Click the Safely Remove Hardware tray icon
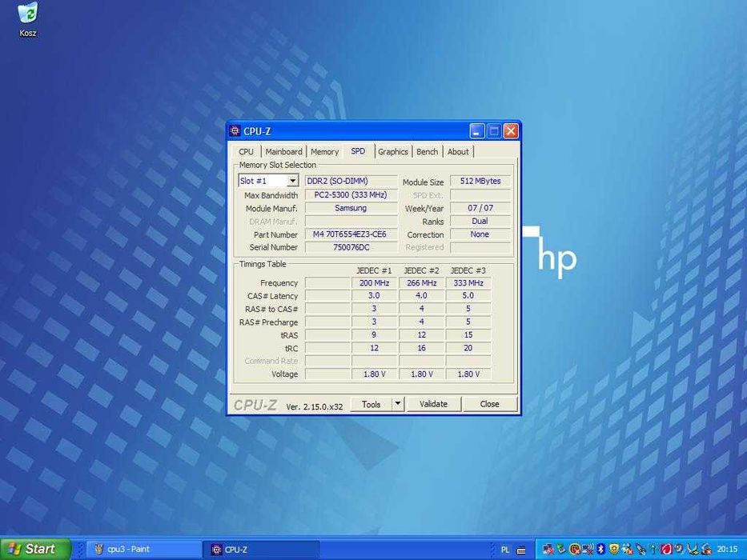This screenshot has width=747, height=560. pos(561,549)
